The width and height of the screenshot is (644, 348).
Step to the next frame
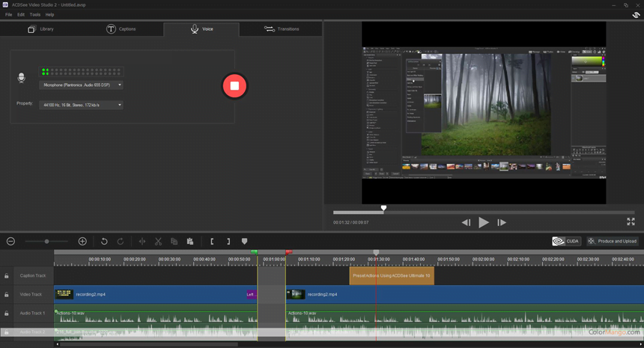502,222
